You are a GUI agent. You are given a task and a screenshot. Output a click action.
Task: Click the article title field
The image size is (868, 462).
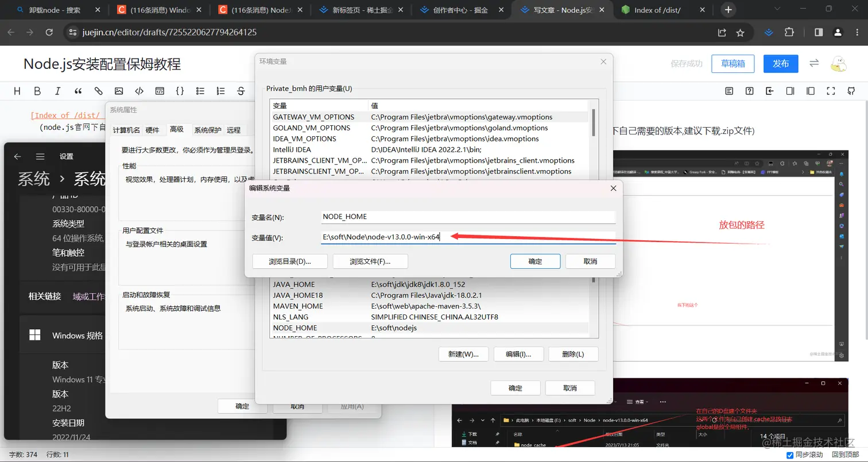coord(102,64)
